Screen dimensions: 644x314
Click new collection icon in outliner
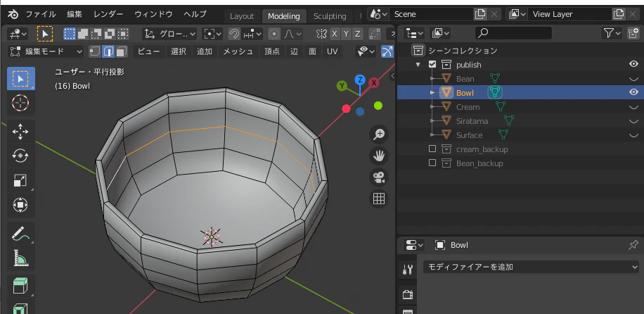tap(633, 33)
